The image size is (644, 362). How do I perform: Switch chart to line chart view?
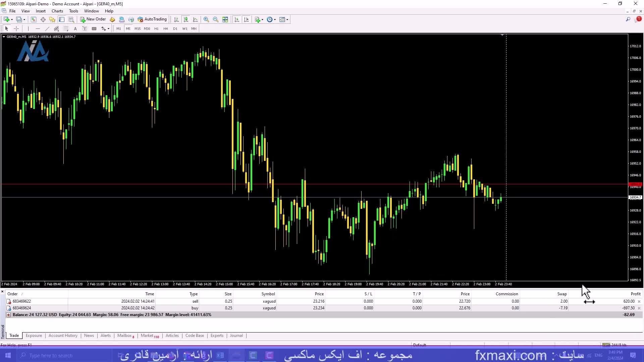[195, 19]
